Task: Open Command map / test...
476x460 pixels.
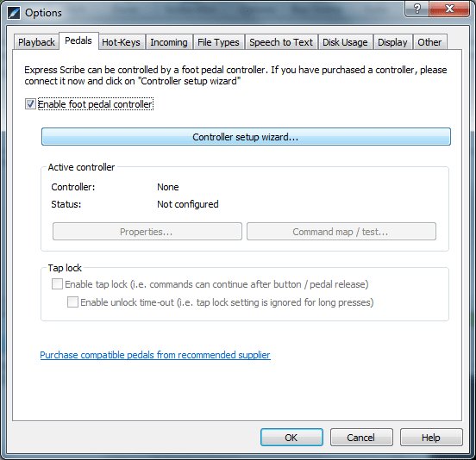Action: tap(341, 232)
